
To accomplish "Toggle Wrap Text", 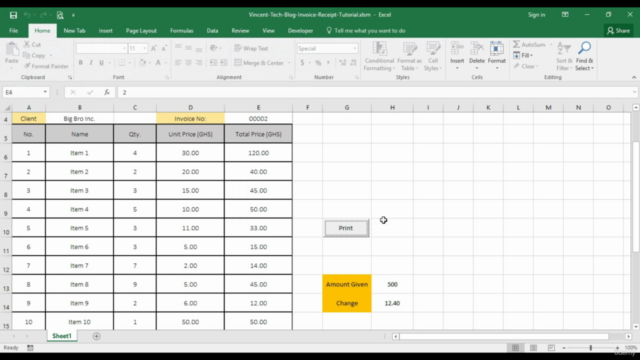I will (251, 48).
